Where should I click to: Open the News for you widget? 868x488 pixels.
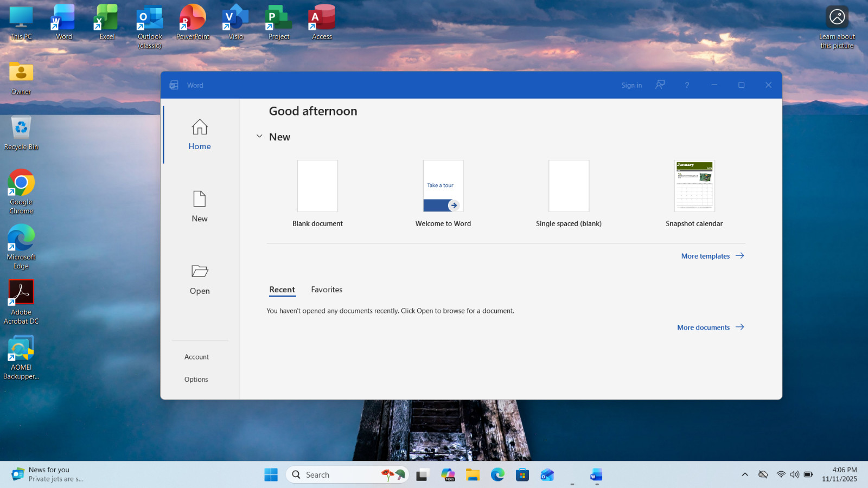48,474
